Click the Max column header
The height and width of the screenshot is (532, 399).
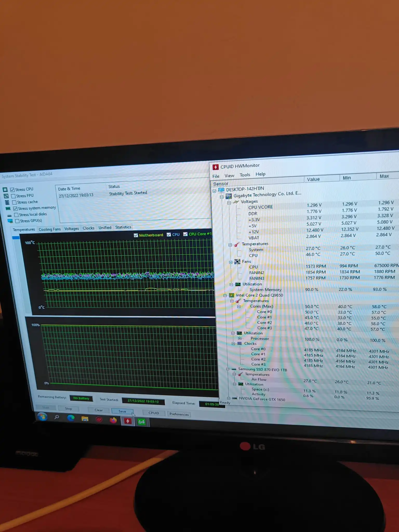(388, 176)
